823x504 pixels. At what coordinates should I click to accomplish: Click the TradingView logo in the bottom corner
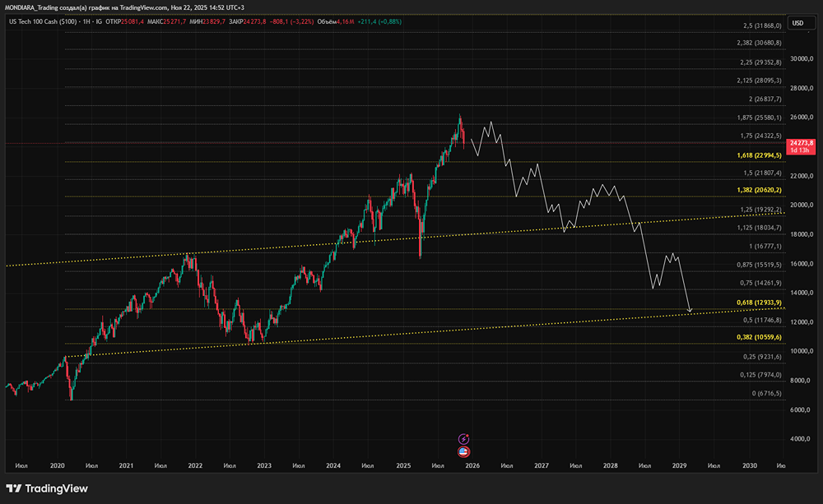coord(48,489)
